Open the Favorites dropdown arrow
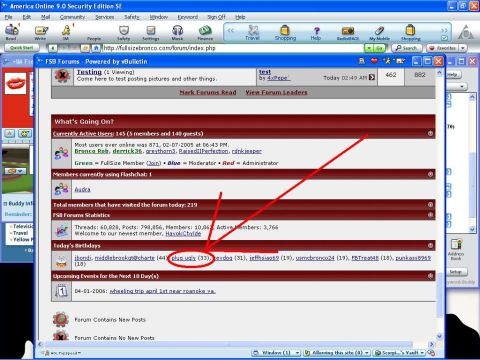The height and width of the screenshot is (360, 480). coord(463,48)
